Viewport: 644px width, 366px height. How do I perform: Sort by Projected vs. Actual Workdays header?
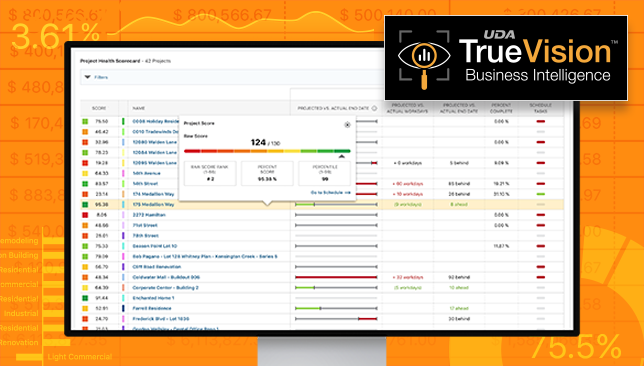click(407, 108)
